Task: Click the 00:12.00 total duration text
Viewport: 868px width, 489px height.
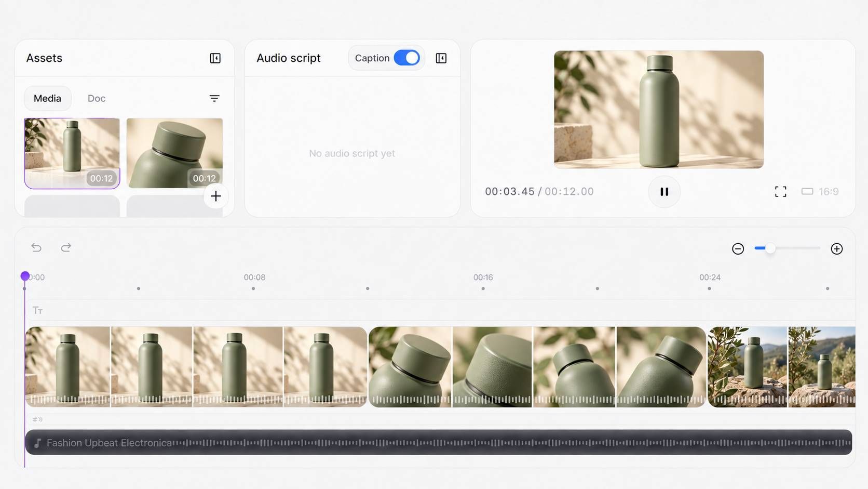Action: coord(569,192)
